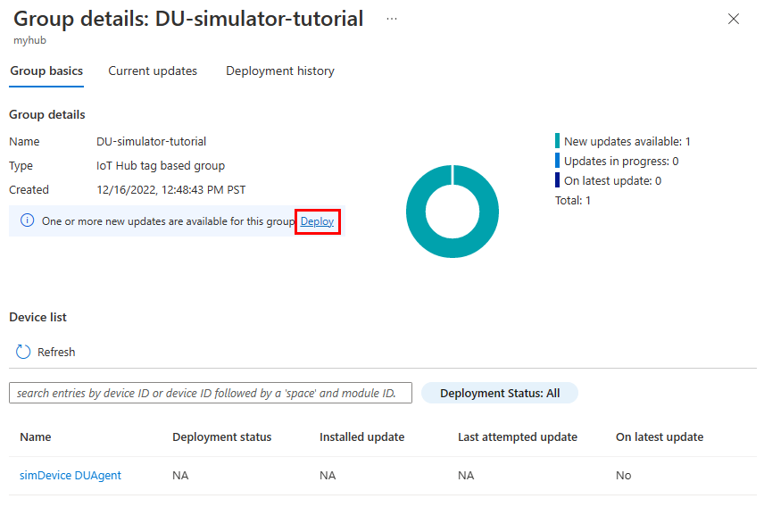The width and height of the screenshot is (764, 532).
Task: Click the Refresh icon above the device list
Action: [22, 351]
